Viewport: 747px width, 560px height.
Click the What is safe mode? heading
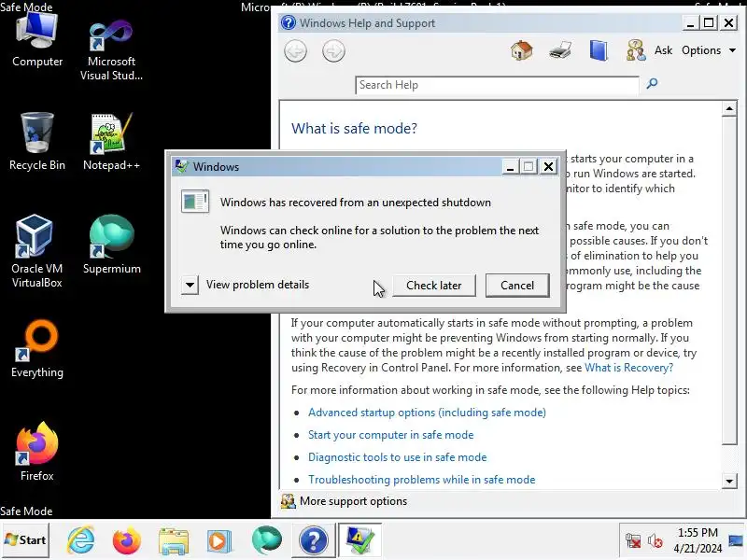pyautogui.click(x=354, y=128)
